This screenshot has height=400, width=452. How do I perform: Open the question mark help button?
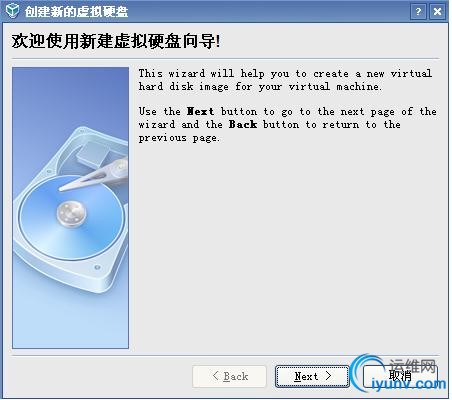click(x=418, y=12)
